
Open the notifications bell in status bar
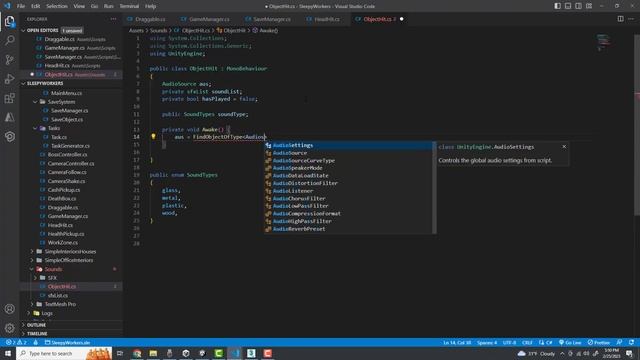tap(631, 342)
